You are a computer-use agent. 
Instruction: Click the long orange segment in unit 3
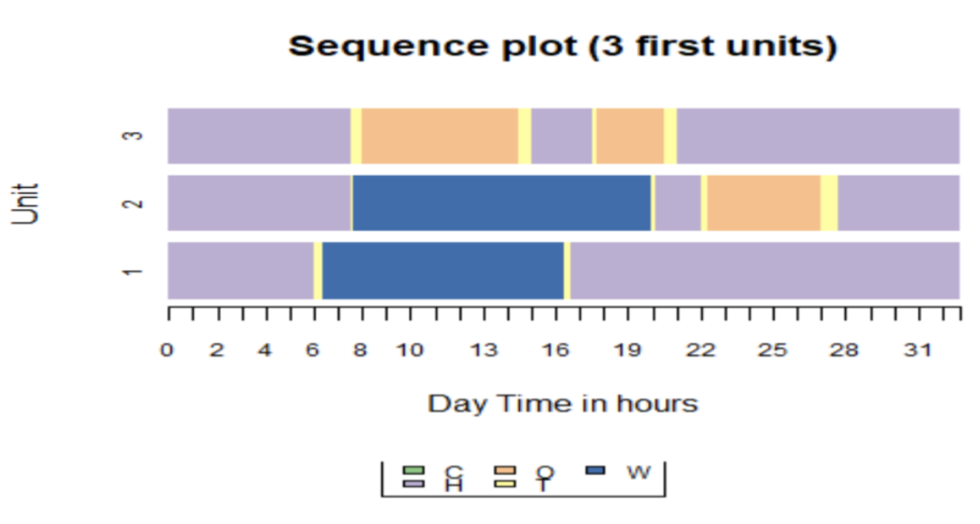point(440,136)
